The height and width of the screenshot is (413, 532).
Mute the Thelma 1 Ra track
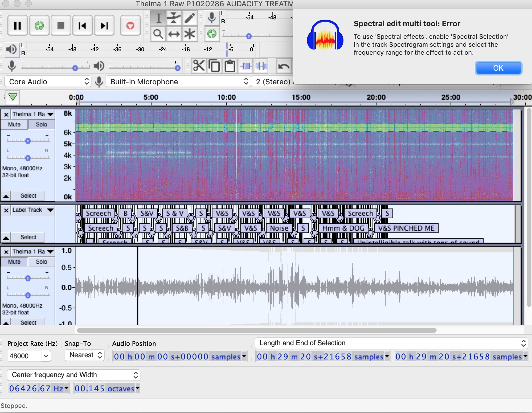[x=14, y=124]
